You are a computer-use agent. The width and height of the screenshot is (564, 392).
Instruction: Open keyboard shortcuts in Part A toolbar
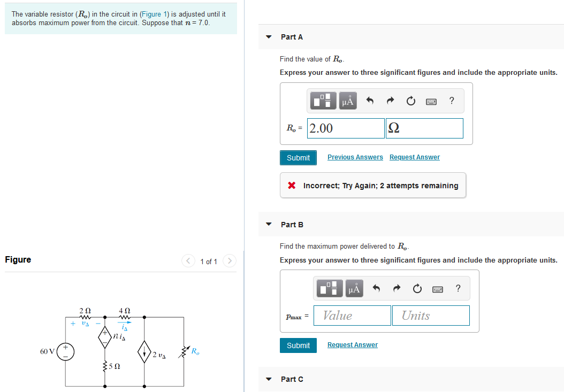[432, 101]
